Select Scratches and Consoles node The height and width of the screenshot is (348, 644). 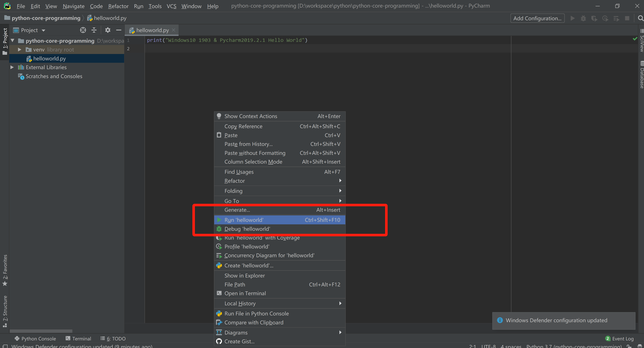click(50, 76)
